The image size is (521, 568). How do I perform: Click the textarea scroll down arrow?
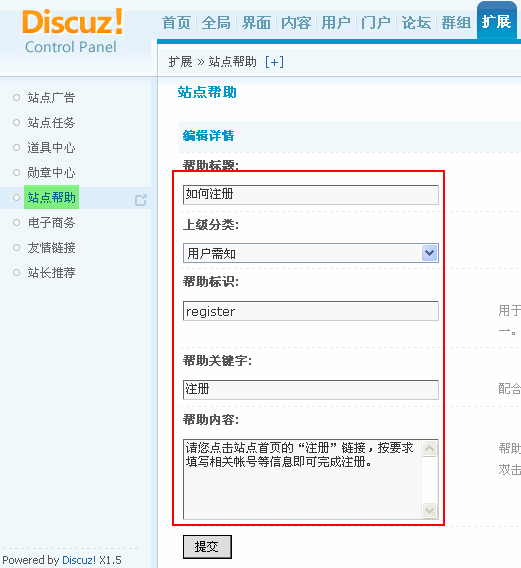pos(430,510)
